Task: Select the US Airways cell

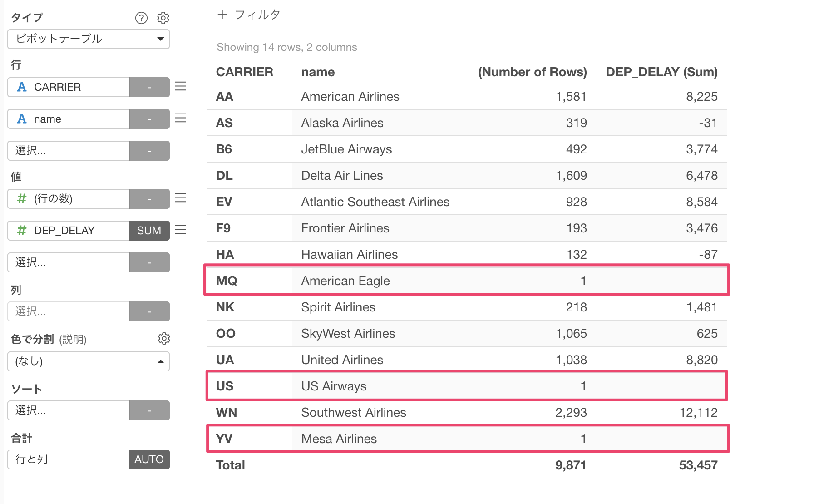Action: [334, 386]
